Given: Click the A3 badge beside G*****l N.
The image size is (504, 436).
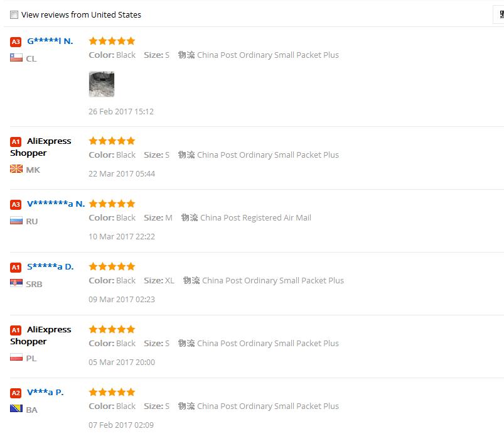Looking at the screenshot, I should (16, 41).
